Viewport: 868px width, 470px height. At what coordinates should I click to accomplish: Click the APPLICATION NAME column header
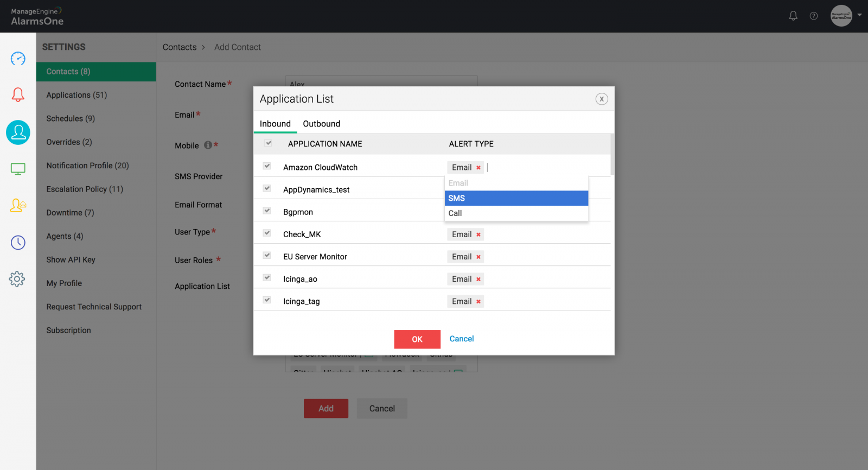point(325,144)
